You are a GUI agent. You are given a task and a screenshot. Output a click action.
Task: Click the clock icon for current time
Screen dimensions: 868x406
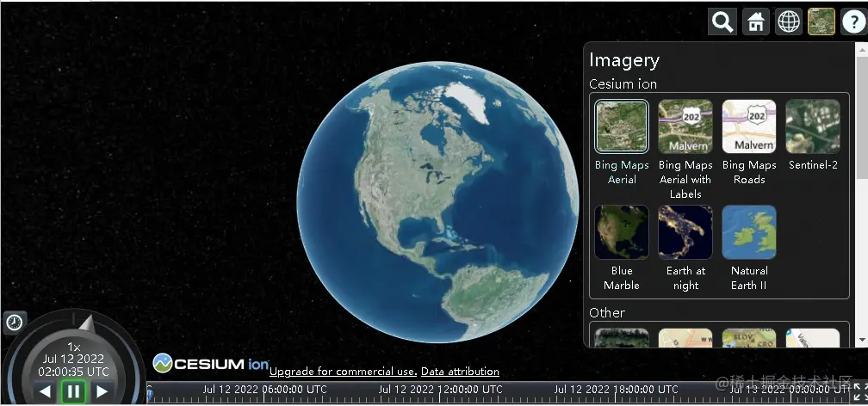pyautogui.click(x=15, y=323)
